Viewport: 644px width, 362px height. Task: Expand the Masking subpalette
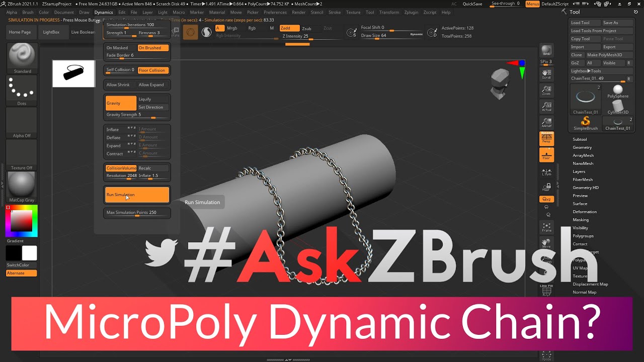tap(581, 220)
